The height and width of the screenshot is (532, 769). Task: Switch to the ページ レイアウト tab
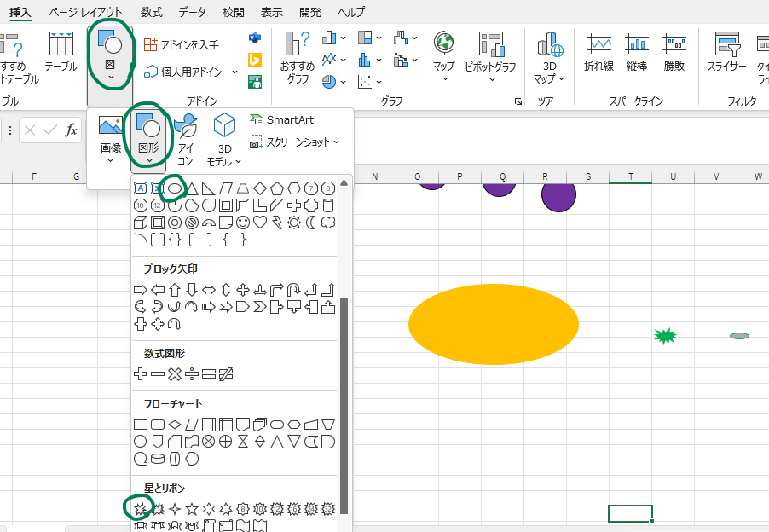point(85,12)
